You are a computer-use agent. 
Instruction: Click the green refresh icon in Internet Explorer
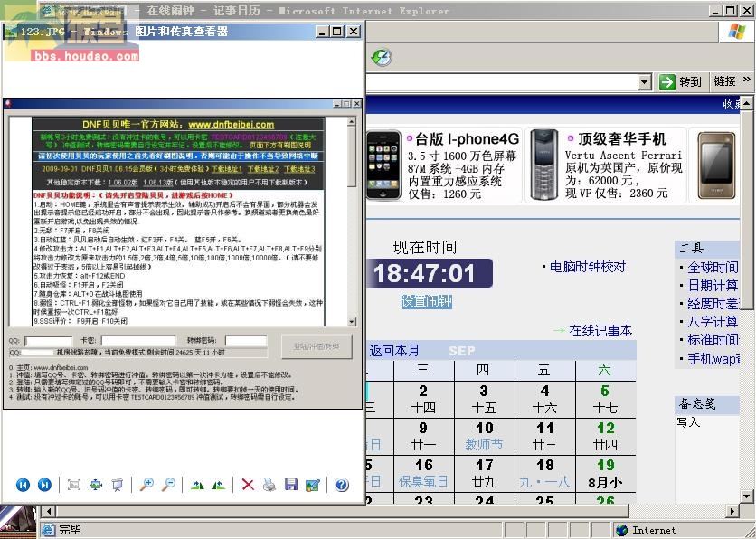tap(382, 57)
